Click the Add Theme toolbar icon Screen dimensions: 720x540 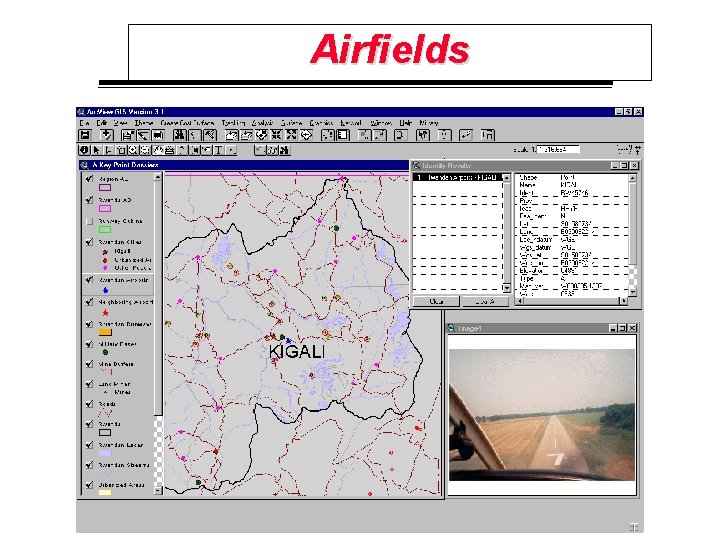[x=107, y=135]
